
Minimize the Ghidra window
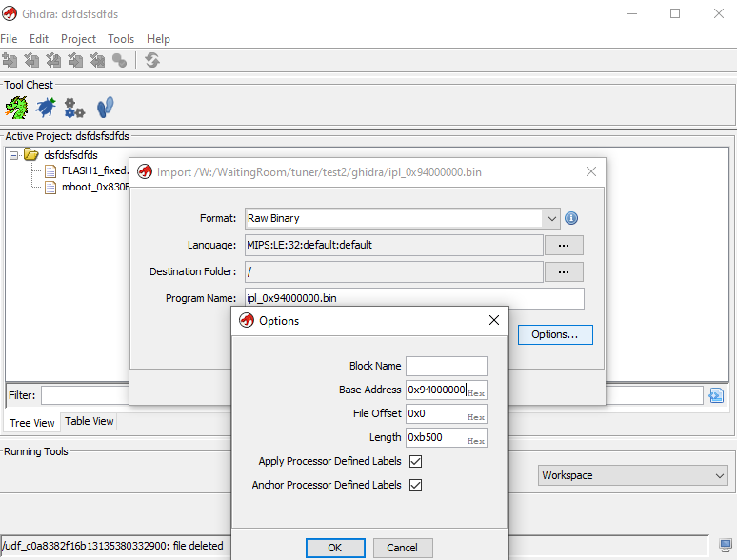(x=632, y=13)
